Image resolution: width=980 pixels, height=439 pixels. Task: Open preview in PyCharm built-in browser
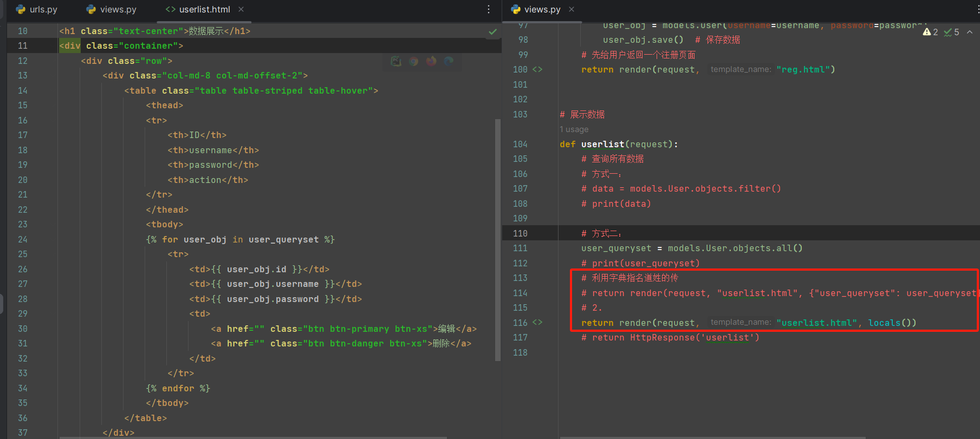[x=396, y=61]
